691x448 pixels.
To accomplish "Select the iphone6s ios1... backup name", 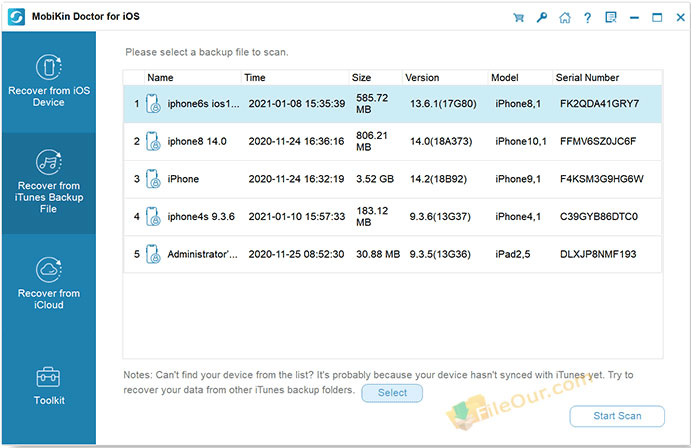I will pyautogui.click(x=204, y=104).
